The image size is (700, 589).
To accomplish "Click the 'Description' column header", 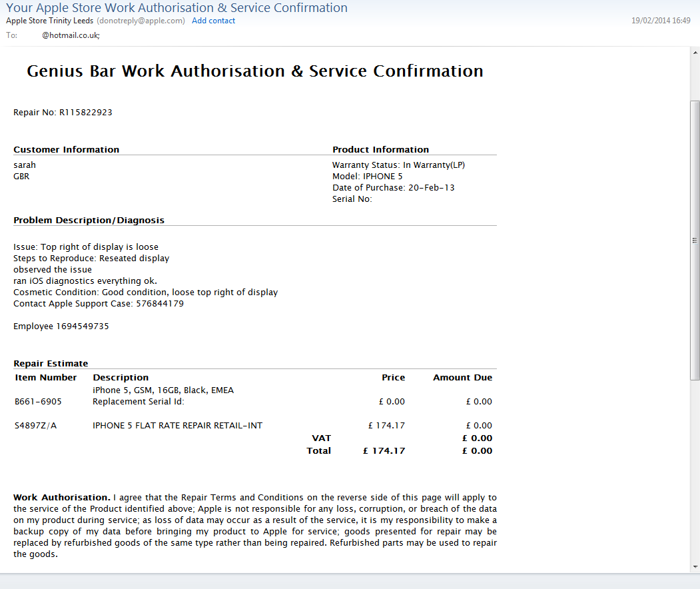I will (x=121, y=377).
